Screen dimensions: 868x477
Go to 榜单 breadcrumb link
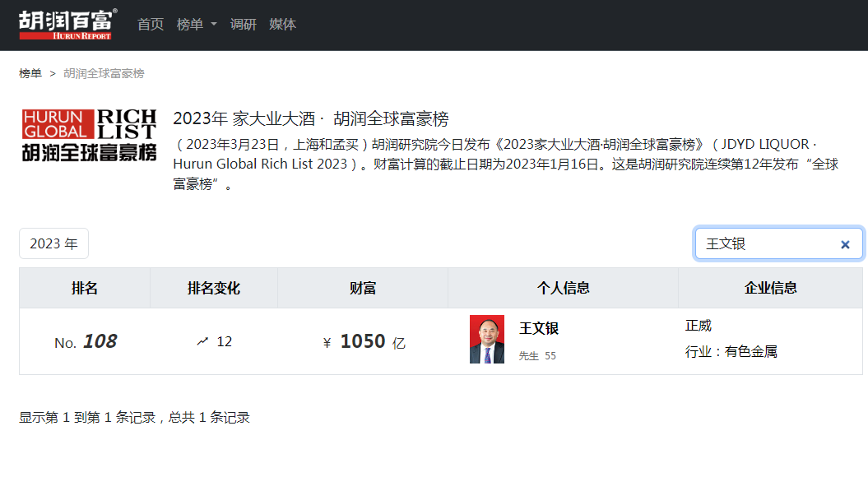pyautogui.click(x=30, y=73)
